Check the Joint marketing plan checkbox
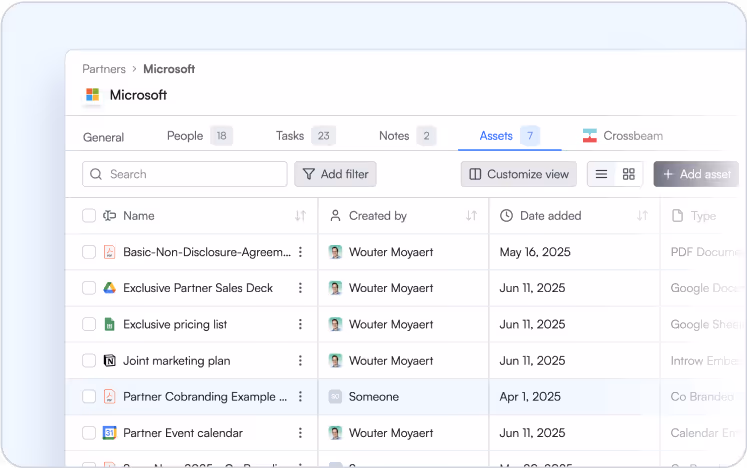747x468 pixels. tap(89, 360)
